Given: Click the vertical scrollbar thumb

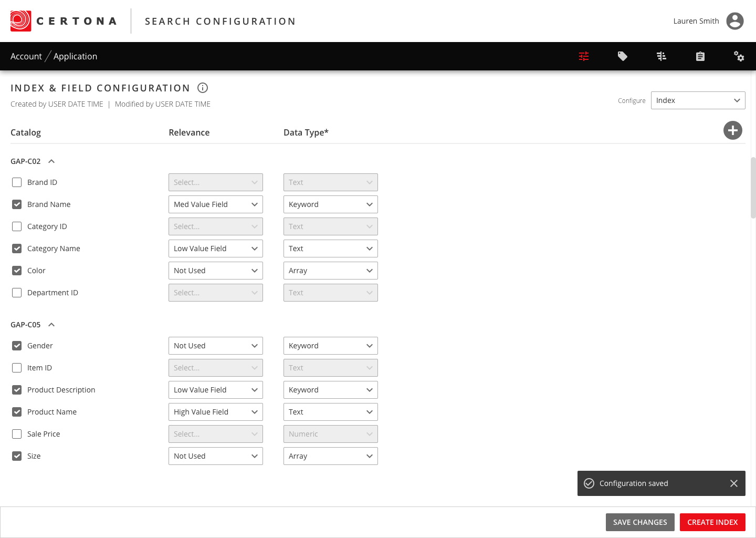Looking at the screenshot, I should 753,187.
